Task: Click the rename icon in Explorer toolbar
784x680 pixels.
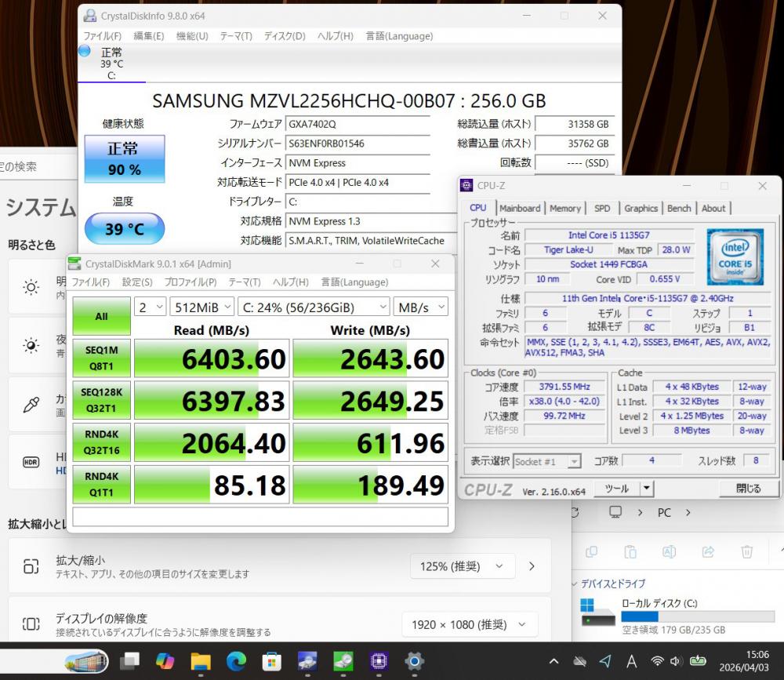Action: (669, 551)
